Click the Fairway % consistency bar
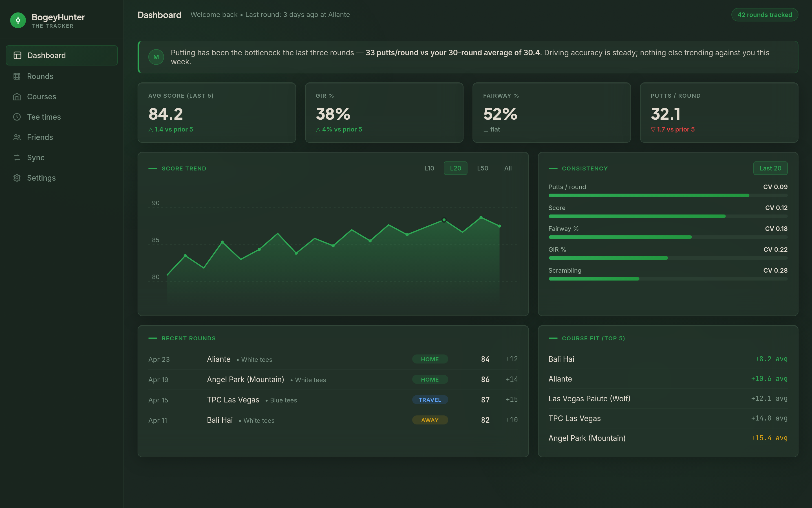This screenshot has width=812, height=508. tap(668, 237)
